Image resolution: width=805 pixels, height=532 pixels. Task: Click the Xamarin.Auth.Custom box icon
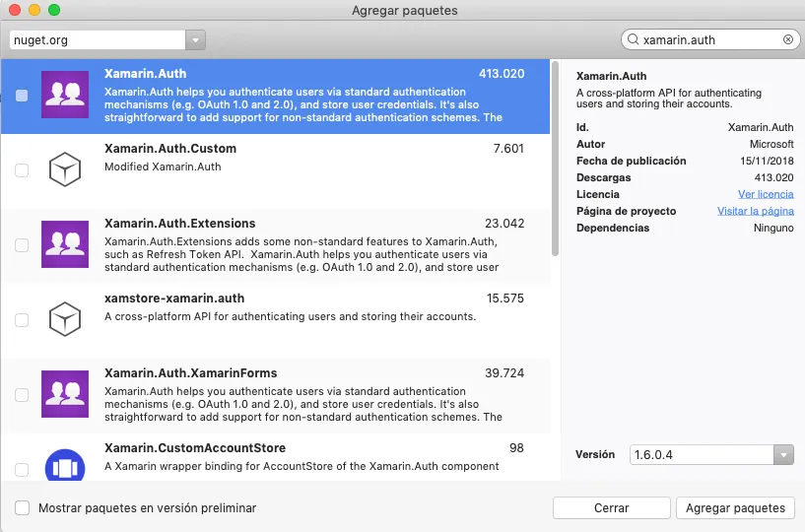(x=65, y=169)
